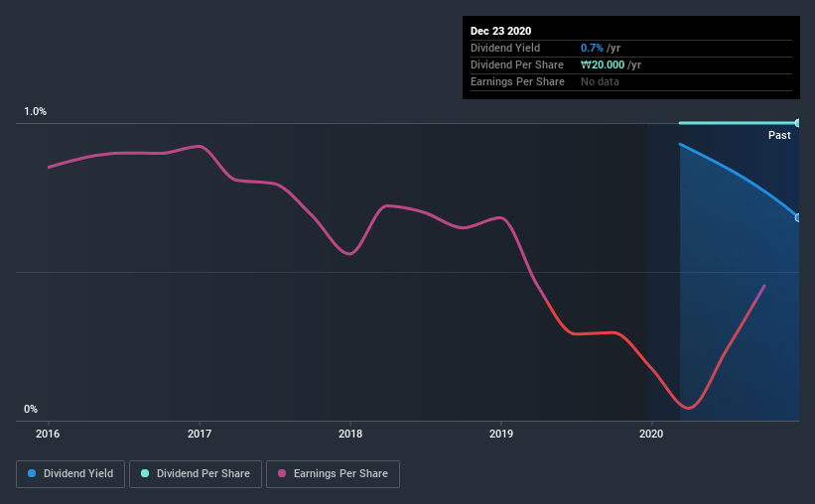Click the blue Dividend Yield legend dot
This screenshot has width=815, height=504.
[32, 473]
